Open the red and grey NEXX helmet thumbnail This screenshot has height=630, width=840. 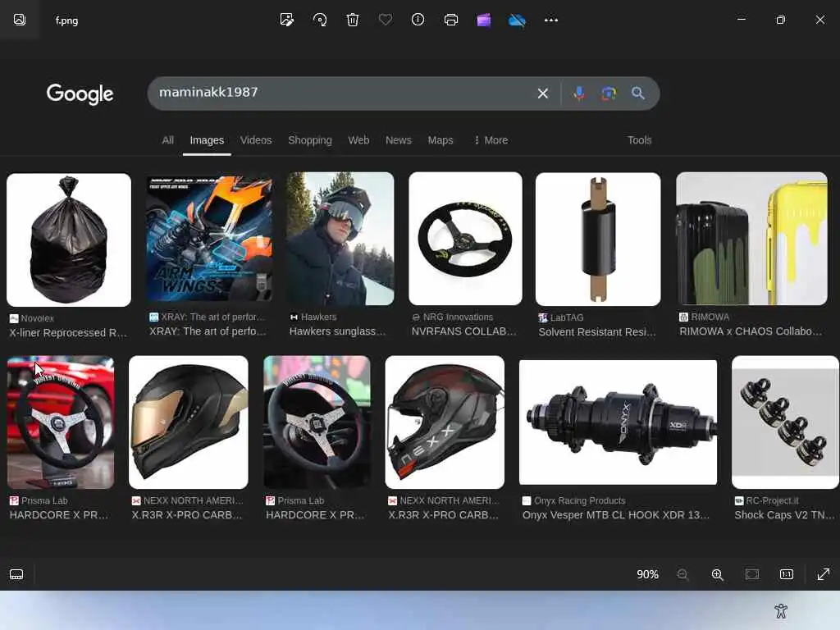[445, 422]
